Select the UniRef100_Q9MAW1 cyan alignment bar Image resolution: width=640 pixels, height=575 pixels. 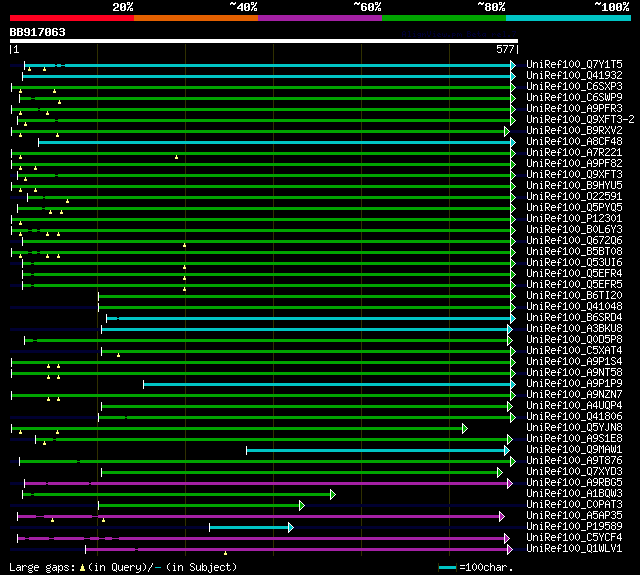375,451
